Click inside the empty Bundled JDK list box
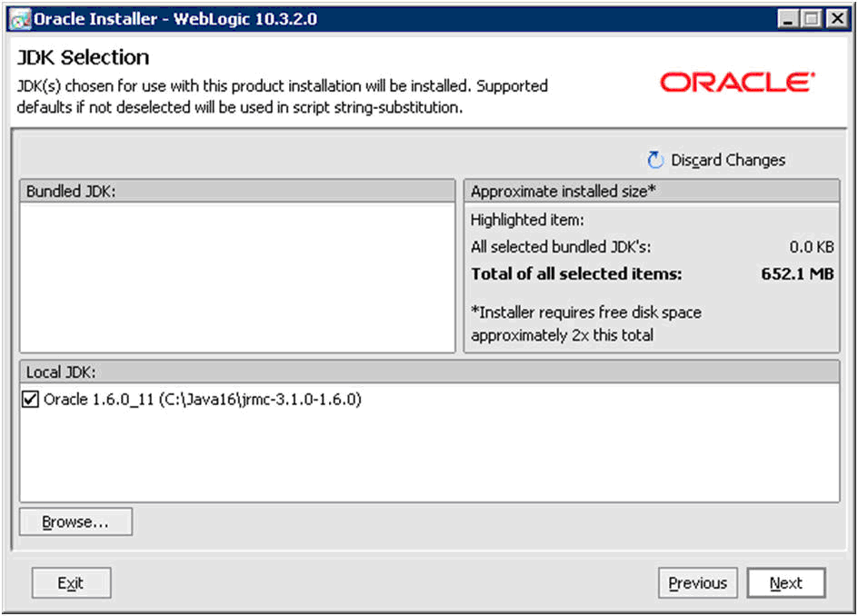The width and height of the screenshot is (858, 616). point(237,277)
